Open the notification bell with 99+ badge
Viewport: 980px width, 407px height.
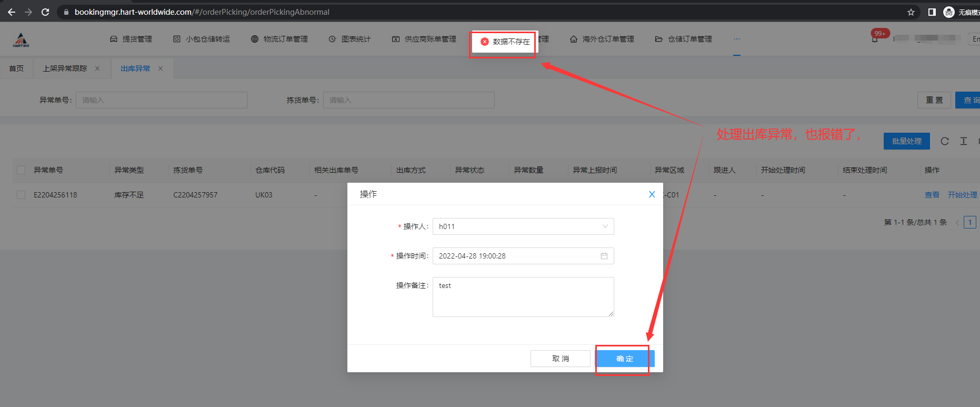pyautogui.click(x=875, y=39)
